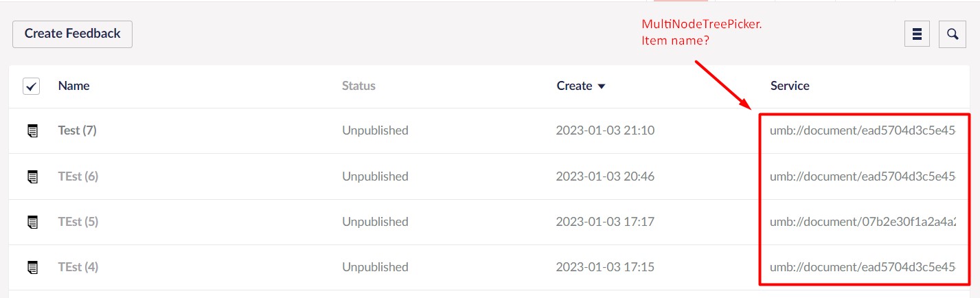Open the Test (7) item
This screenshot has width=980, height=298.
click(77, 130)
